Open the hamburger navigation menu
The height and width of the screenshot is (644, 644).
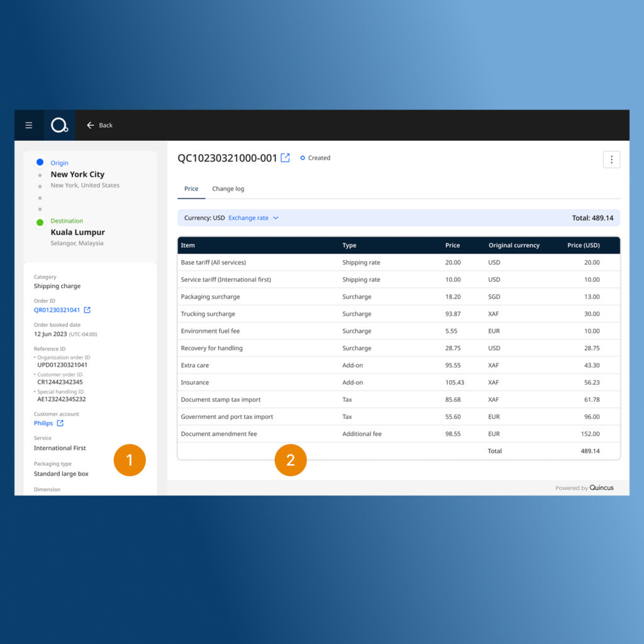29,125
